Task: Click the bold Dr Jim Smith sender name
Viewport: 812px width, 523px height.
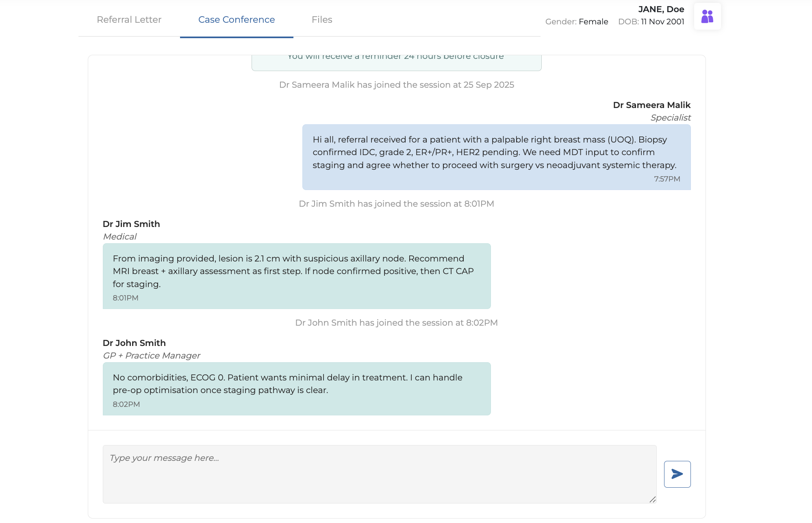Action: pyautogui.click(x=131, y=224)
